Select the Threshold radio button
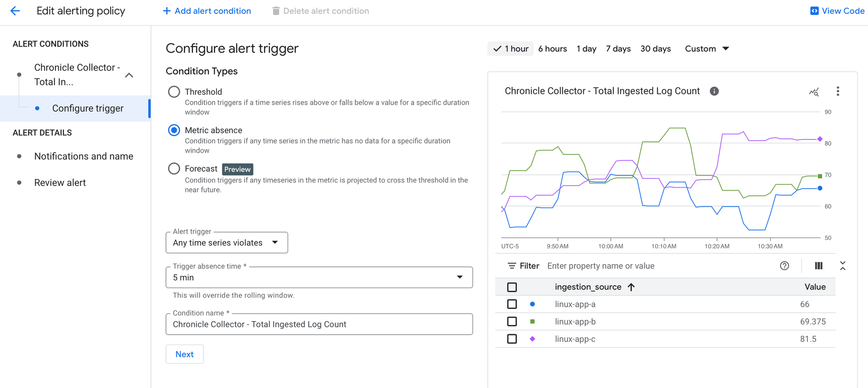 [x=174, y=92]
